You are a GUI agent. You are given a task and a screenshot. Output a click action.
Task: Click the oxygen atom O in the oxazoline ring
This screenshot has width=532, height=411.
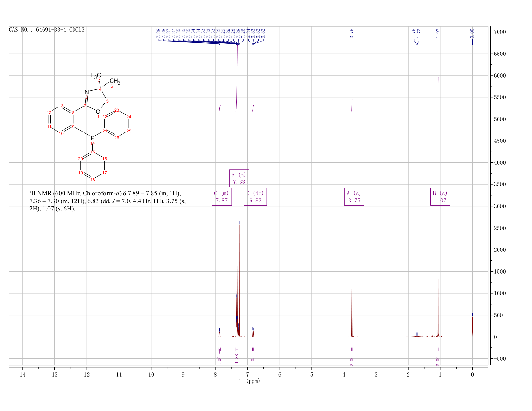coord(98,112)
